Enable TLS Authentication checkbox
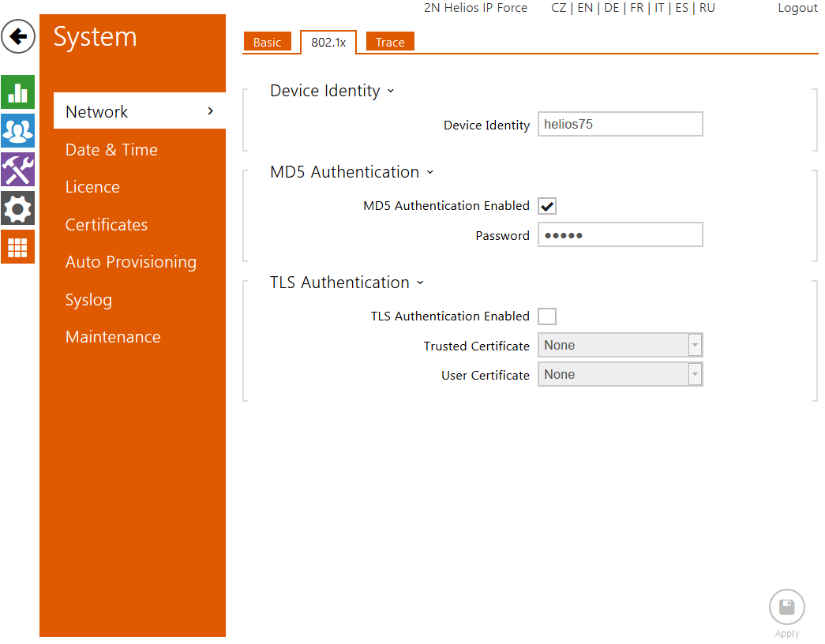This screenshot has width=825, height=644. tap(547, 316)
